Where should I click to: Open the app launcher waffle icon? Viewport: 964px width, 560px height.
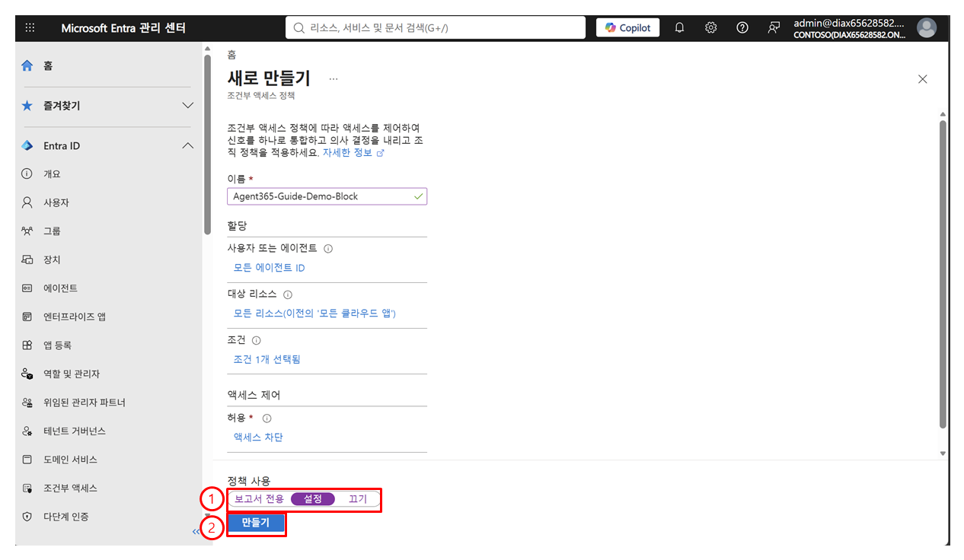click(30, 27)
